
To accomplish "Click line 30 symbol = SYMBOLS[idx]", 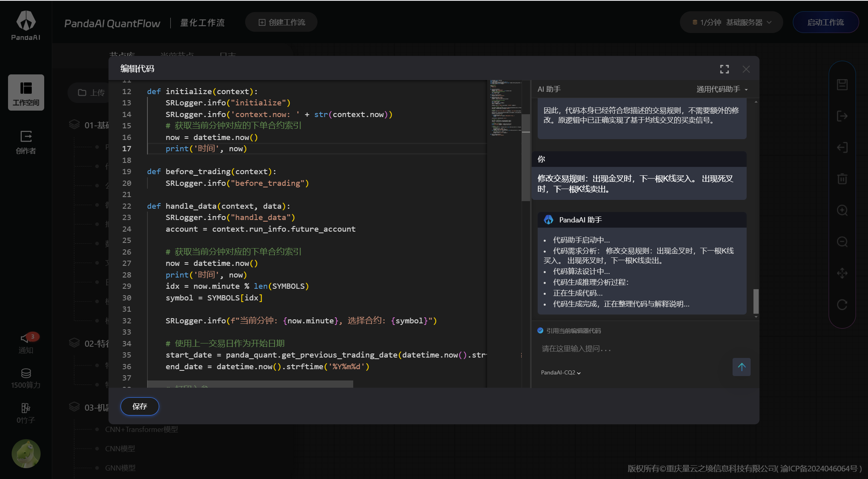I will click(x=214, y=298).
